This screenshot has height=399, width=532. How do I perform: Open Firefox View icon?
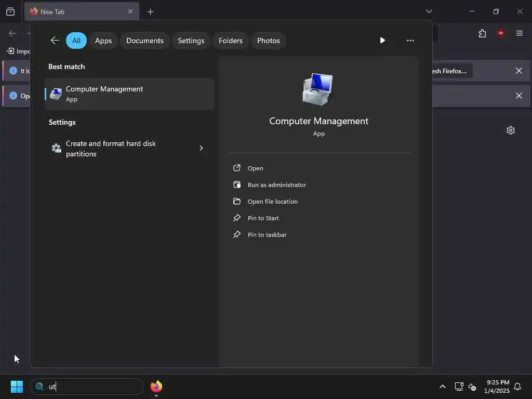click(x=10, y=11)
